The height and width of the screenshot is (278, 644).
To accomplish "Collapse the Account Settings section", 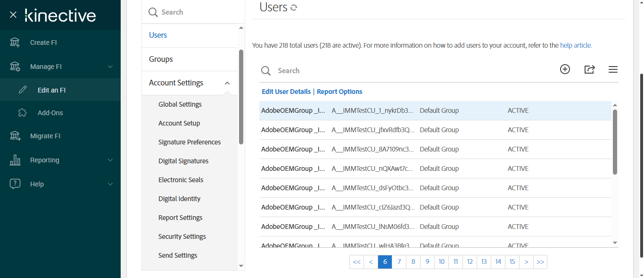I will click(x=227, y=83).
